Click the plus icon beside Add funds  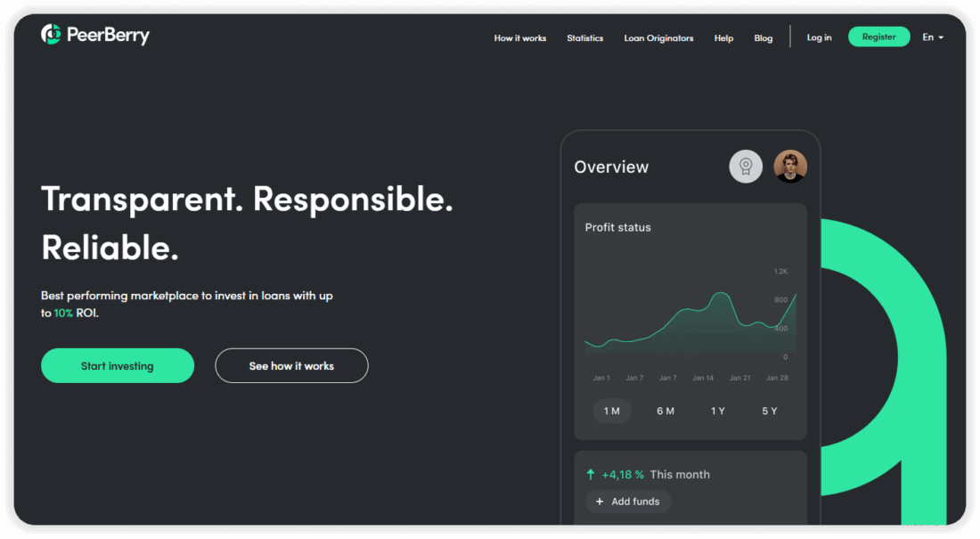pos(600,502)
